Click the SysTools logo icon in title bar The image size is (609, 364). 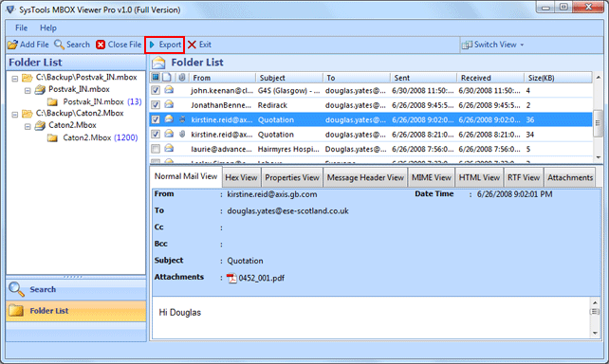point(10,9)
